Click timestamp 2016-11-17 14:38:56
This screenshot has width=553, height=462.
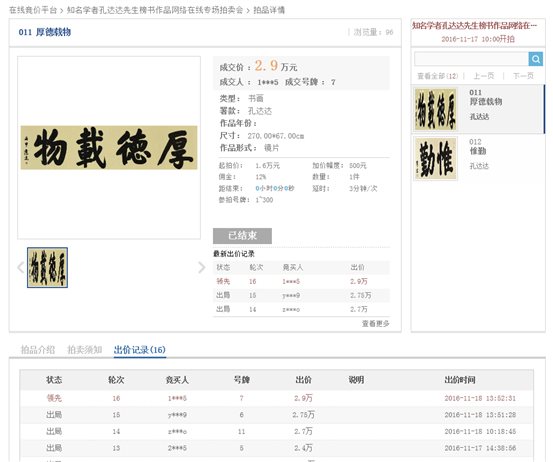(x=480, y=448)
